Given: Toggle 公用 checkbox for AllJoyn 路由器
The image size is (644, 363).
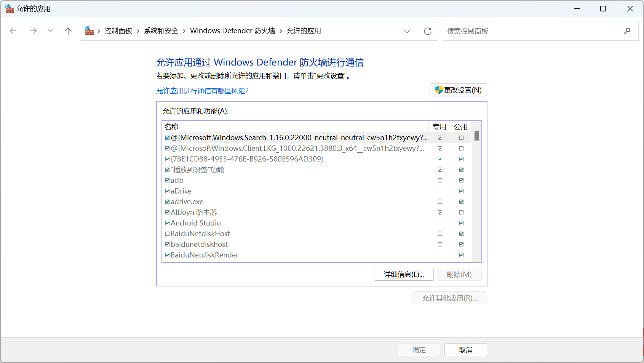Looking at the screenshot, I should pyautogui.click(x=461, y=213).
